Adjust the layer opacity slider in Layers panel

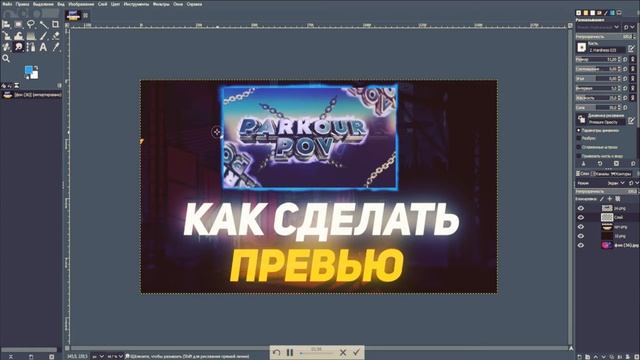(x=606, y=191)
